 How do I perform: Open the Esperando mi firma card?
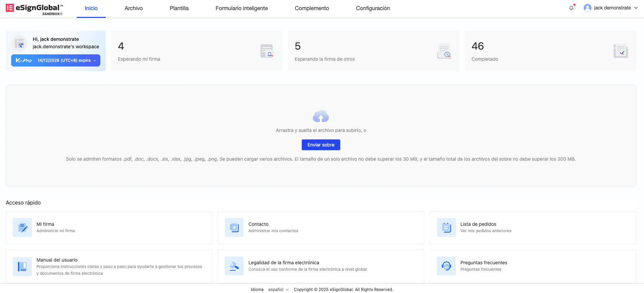197,51
